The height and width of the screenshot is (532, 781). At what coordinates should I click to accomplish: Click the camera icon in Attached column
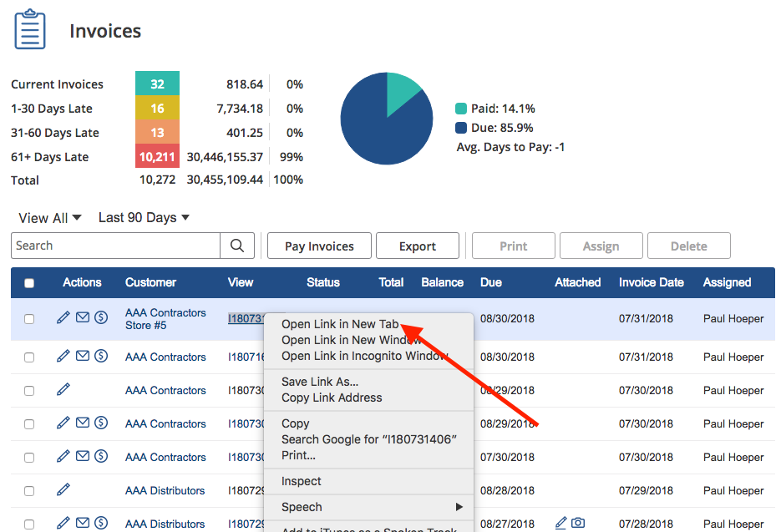pos(578,523)
